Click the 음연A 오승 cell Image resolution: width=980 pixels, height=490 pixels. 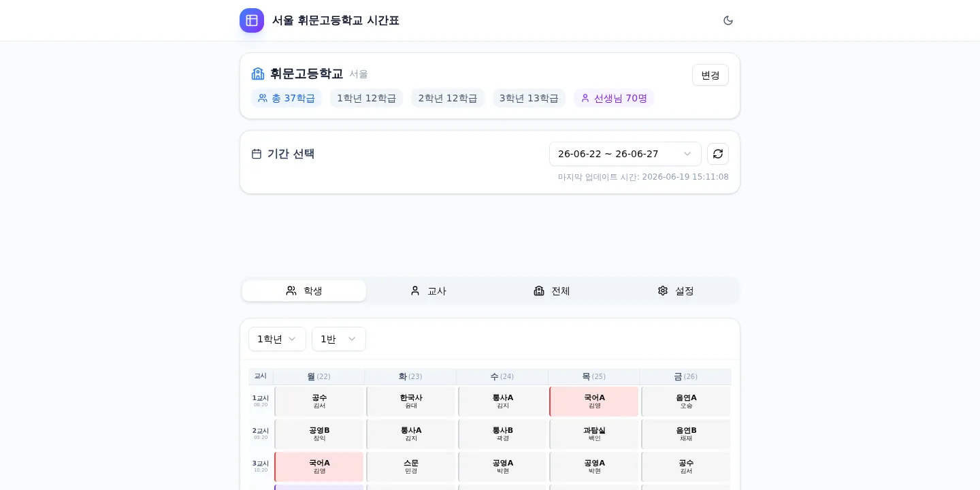[x=686, y=402]
